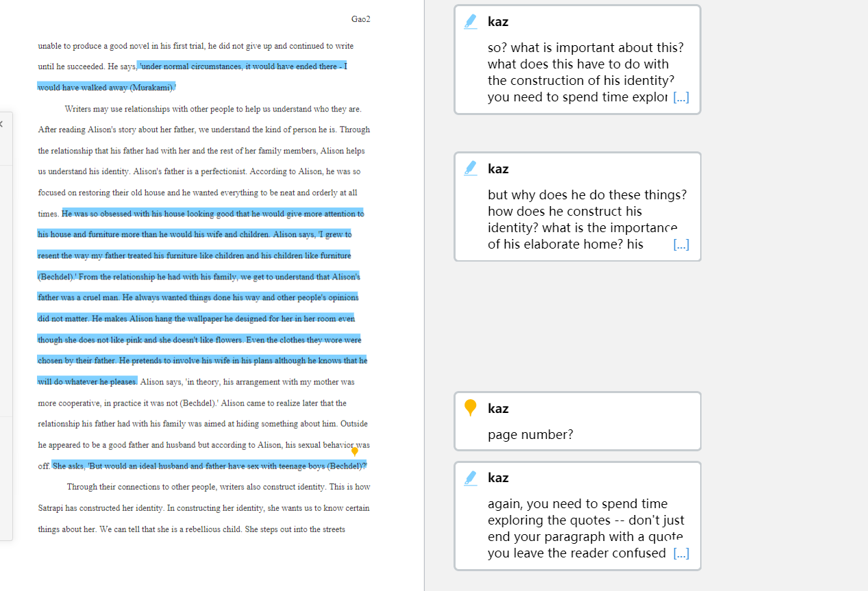Click highlighted line 'resent the way my father treated'

195,255
